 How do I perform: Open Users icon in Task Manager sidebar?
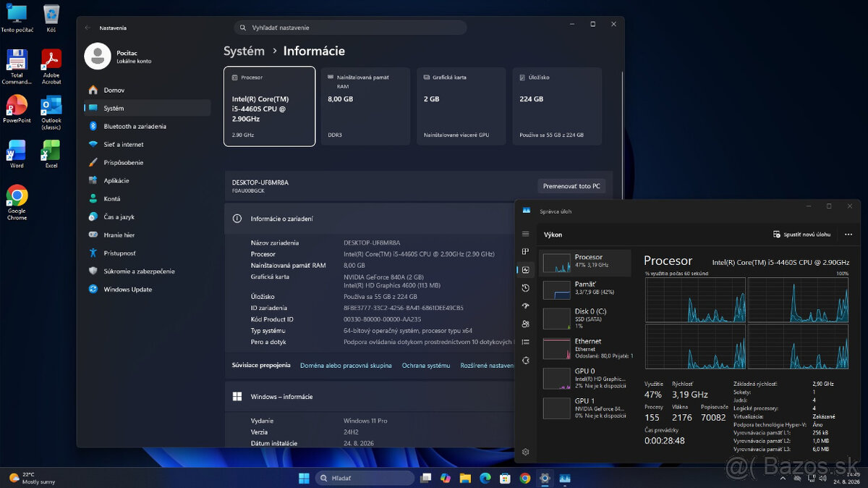(x=526, y=324)
